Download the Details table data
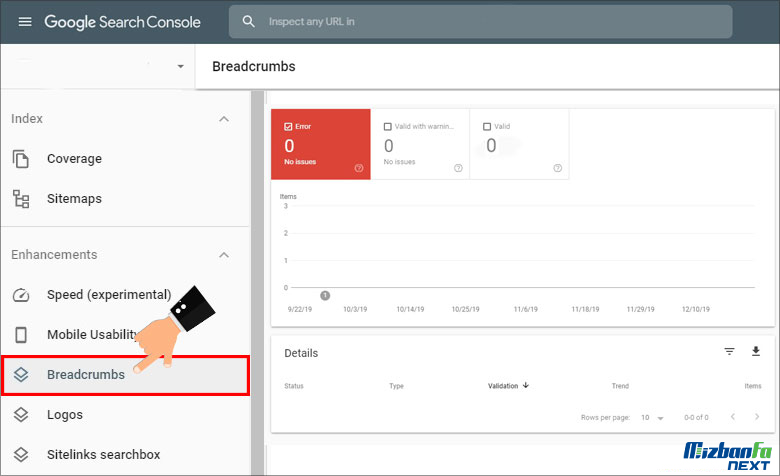Image resolution: width=780 pixels, height=476 pixels. click(756, 352)
